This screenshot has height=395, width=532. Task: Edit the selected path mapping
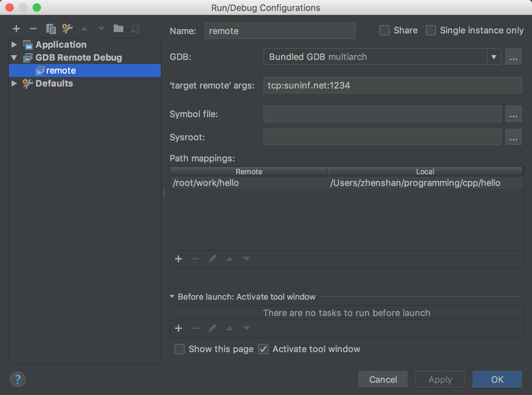click(x=213, y=259)
